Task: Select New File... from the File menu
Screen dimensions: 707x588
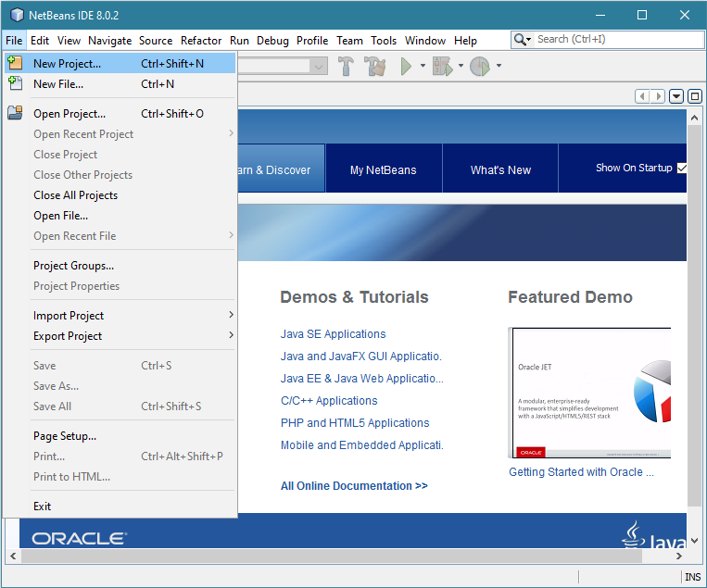Action: pyautogui.click(x=120, y=84)
